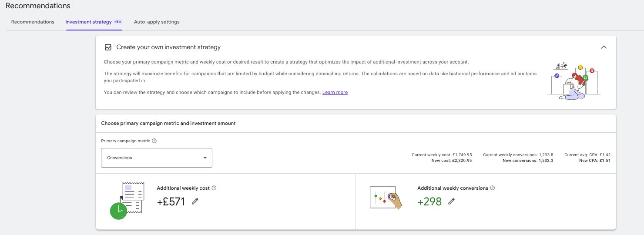Collapse the investment strategy info card
644x235 pixels.
click(604, 47)
